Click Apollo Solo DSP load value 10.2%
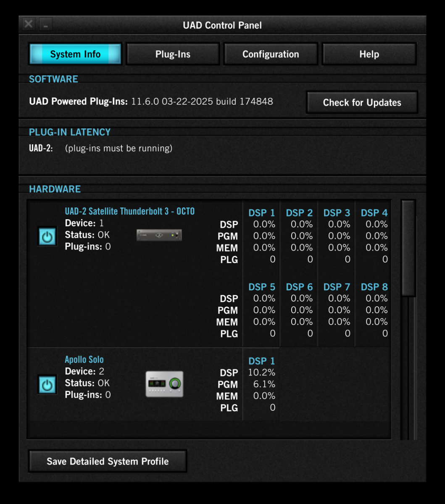Image resolution: width=445 pixels, height=504 pixels. point(262,373)
